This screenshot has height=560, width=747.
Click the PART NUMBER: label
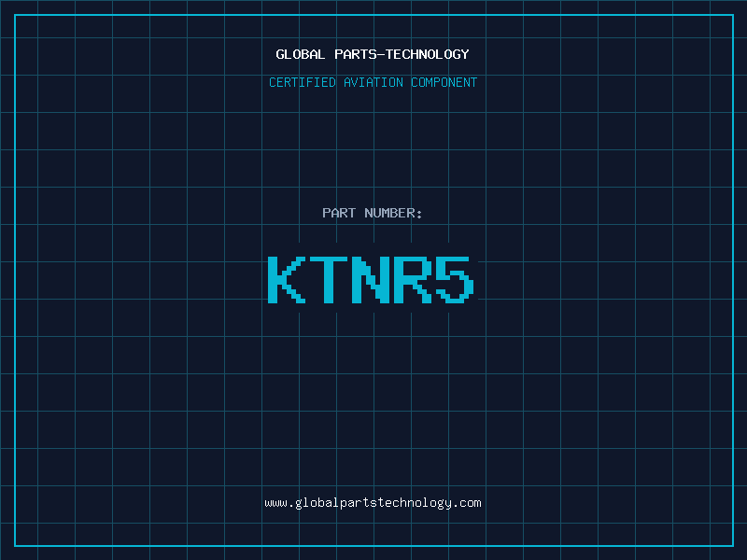point(373,213)
